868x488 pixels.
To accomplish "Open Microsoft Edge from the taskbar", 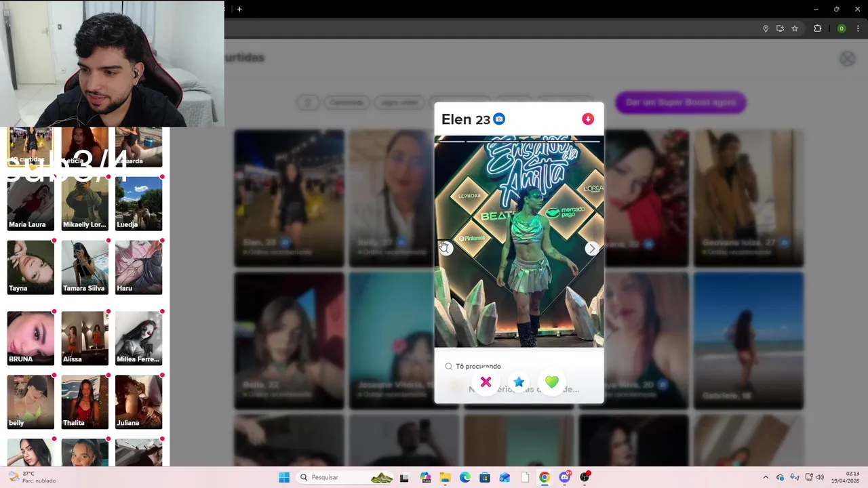I will click(x=465, y=477).
